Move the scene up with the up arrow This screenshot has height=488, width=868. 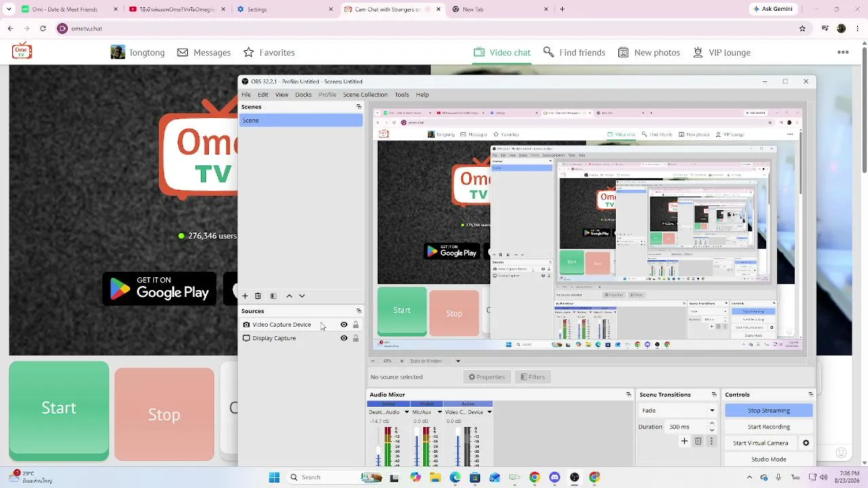point(289,296)
